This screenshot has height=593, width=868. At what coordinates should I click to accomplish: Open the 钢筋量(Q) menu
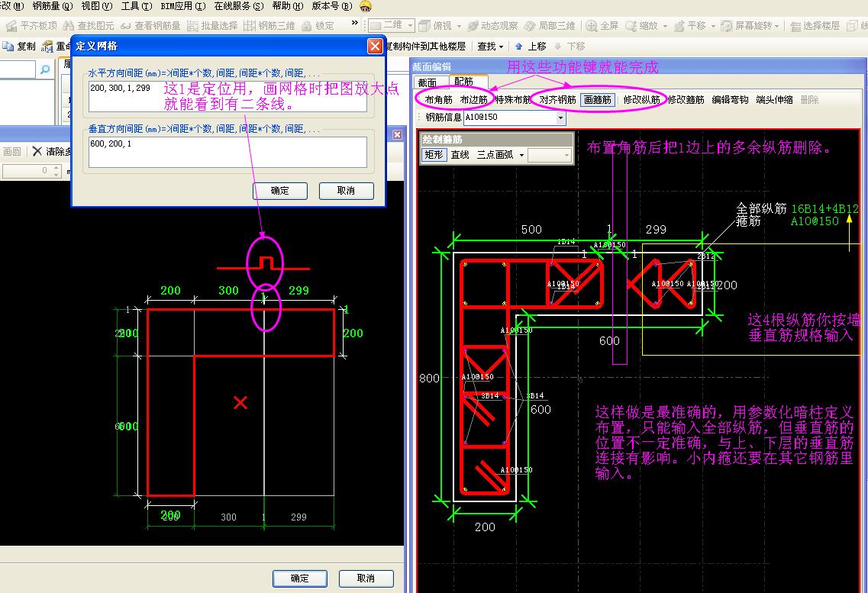pyautogui.click(x=53, y=6)
